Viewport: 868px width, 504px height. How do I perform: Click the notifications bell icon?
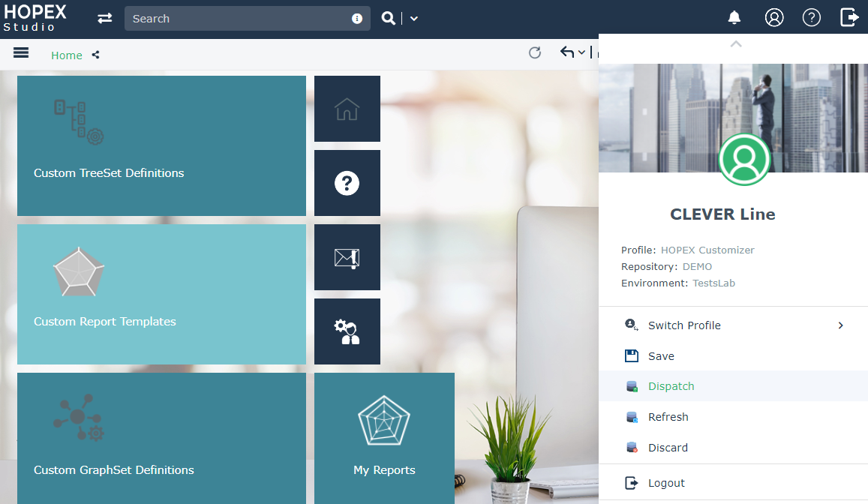click(x=734, y=17)
